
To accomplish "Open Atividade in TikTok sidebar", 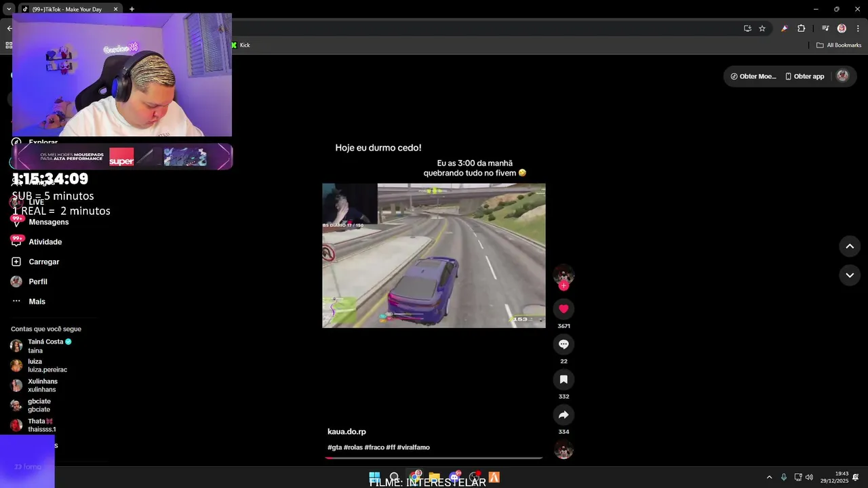I will (x=45, y=242).
